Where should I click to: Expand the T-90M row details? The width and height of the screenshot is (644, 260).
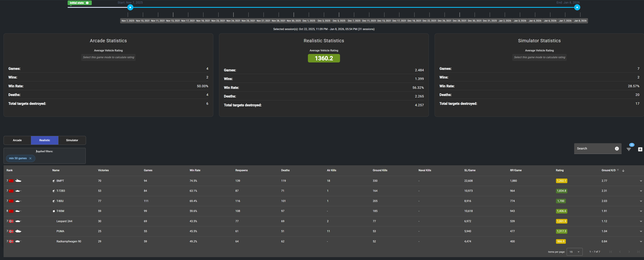pyautogui.click(x=641, y=211)
